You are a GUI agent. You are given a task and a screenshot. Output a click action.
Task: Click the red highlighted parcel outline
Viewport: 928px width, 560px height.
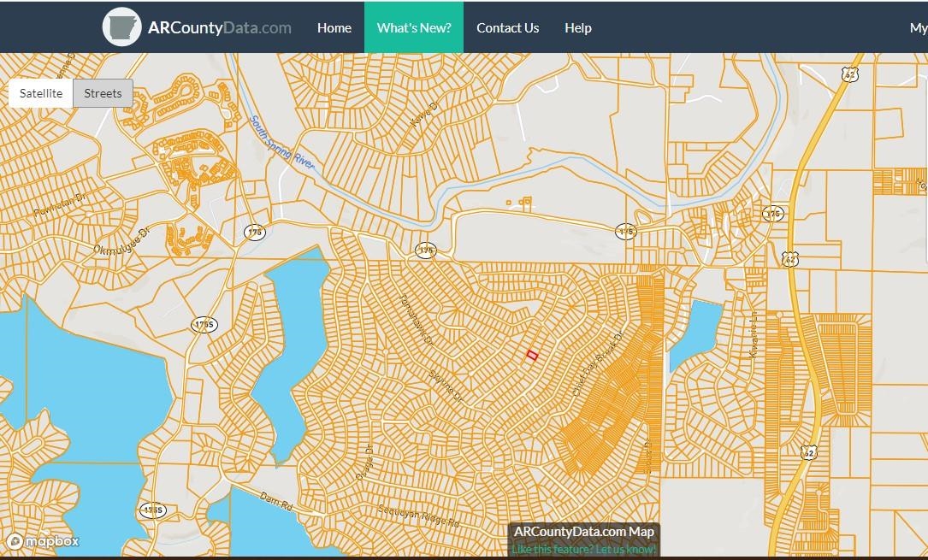[x=531, y=355]
